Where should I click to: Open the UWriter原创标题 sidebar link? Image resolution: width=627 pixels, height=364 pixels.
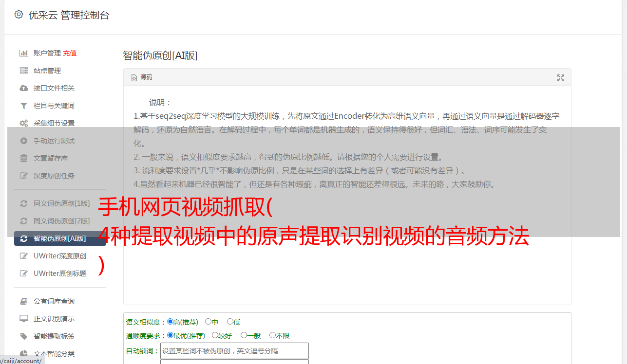60,273
